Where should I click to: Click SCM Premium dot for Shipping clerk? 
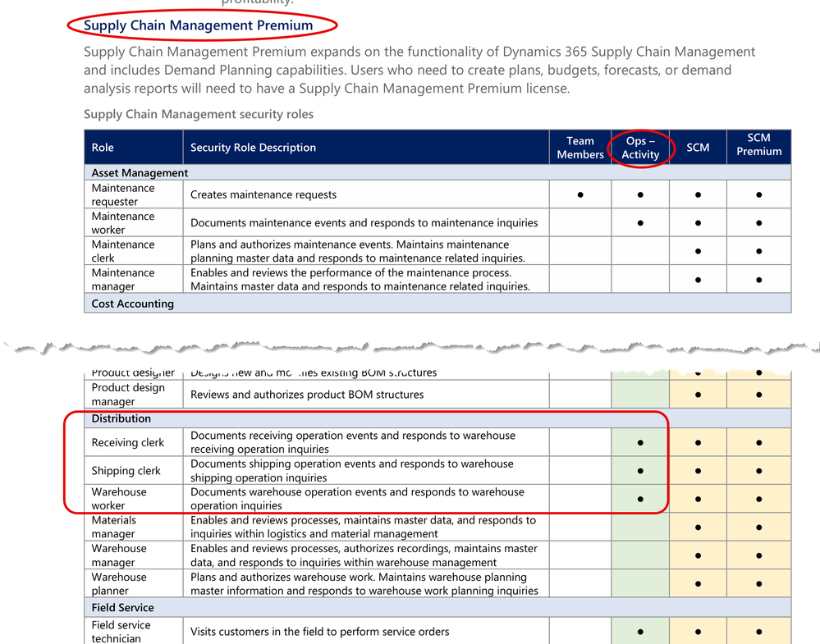758,471
